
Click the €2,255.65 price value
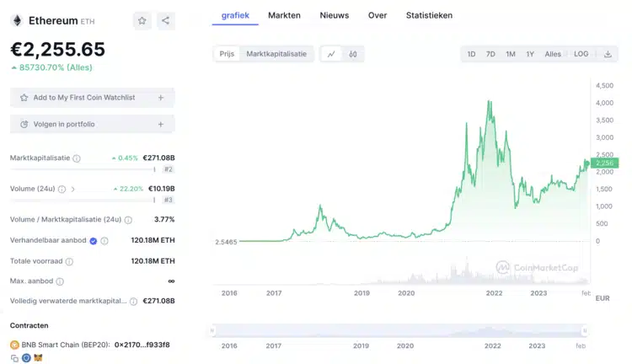point(57,49)
